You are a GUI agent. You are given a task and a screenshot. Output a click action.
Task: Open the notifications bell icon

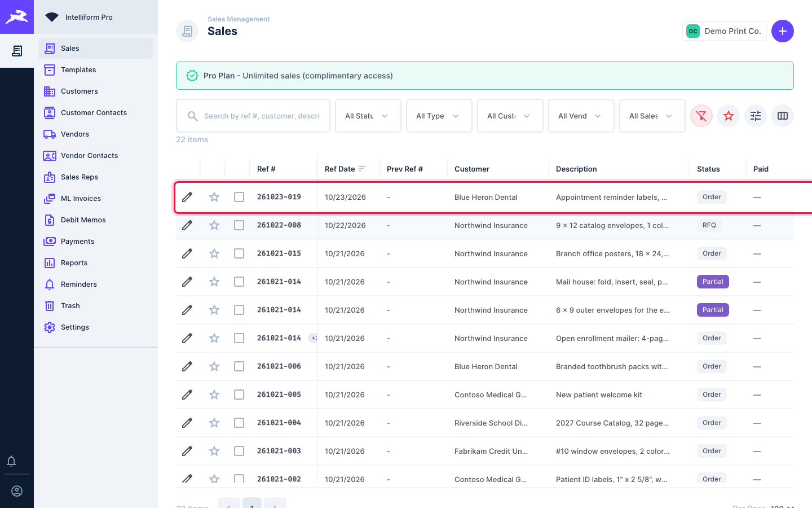[11, 461]
